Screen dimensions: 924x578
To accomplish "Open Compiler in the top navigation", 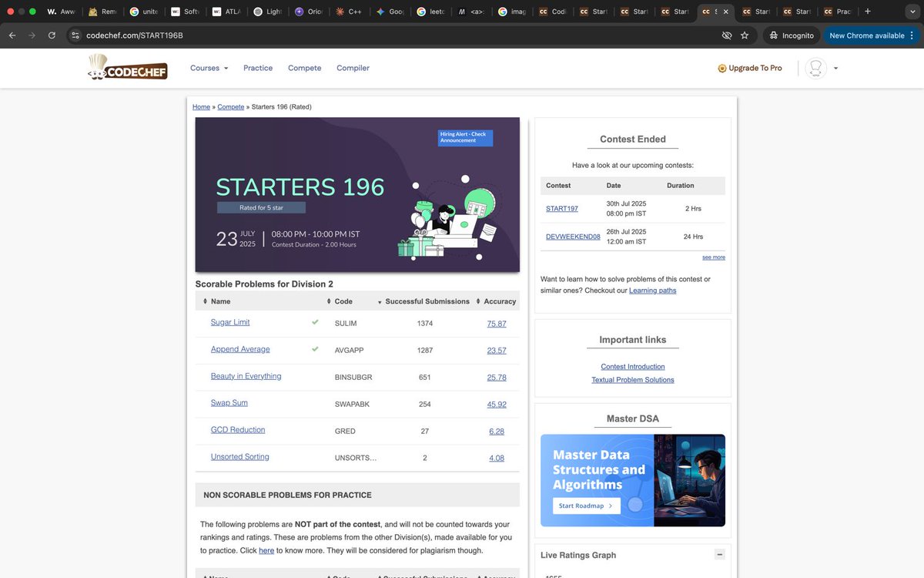I will 353,68.
